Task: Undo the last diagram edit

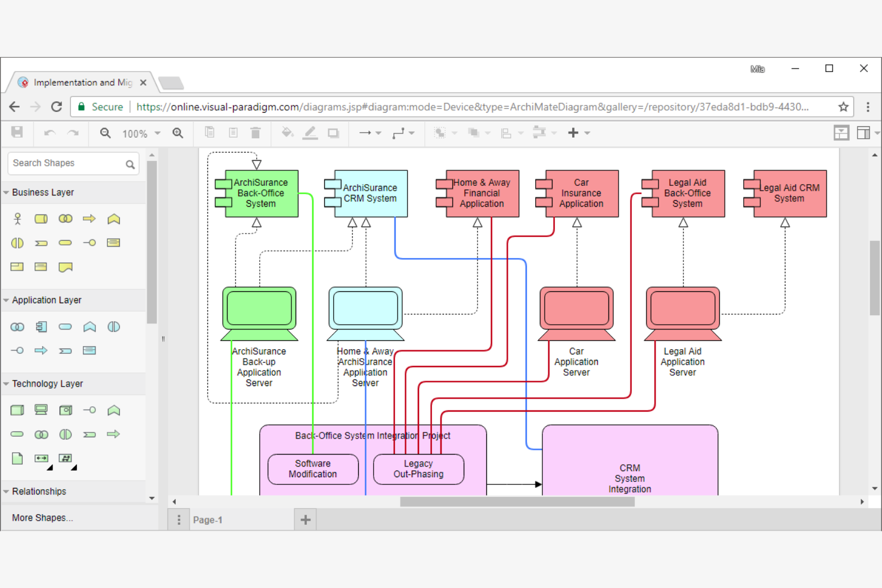Action: (x=49, y=133)
